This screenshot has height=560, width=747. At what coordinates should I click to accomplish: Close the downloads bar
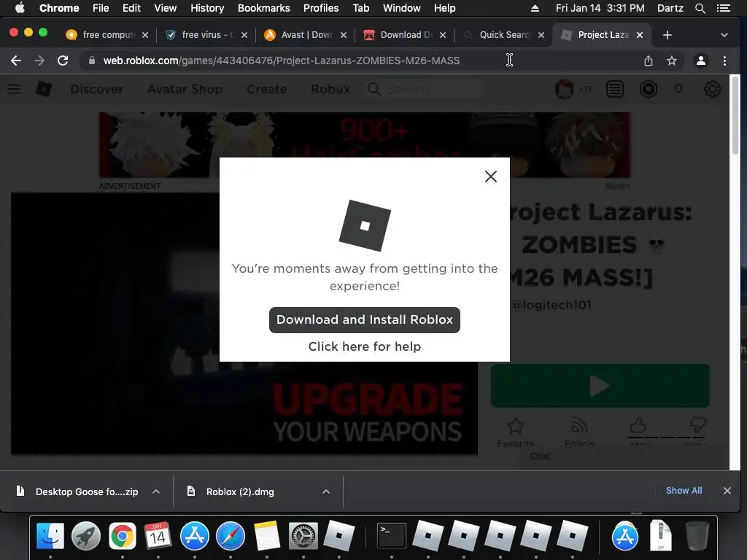point(727,491)
